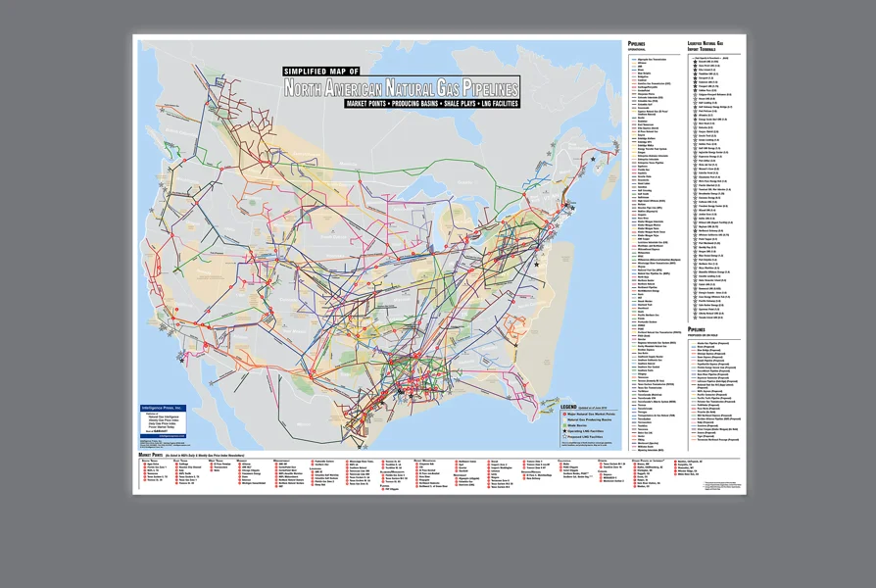Select the producing basins beige swatch in the legend

coord(564,419)
